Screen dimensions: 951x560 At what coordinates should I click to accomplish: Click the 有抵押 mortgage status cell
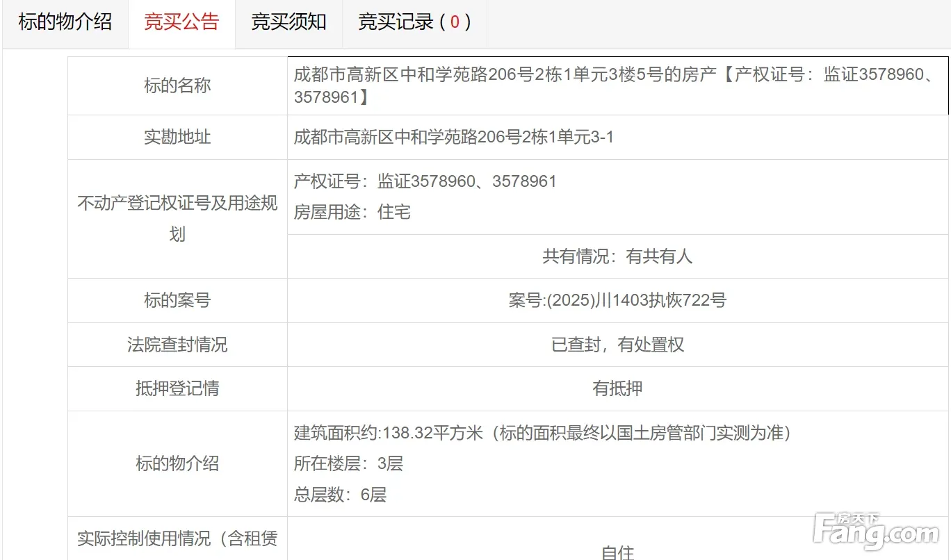pos(617,389)
